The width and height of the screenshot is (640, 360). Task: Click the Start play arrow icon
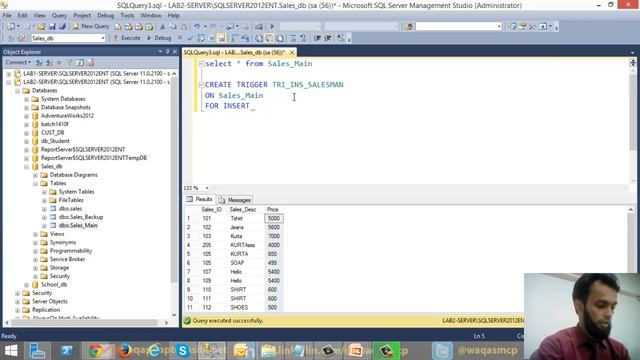pyautogui.click(x=272, y=26)
